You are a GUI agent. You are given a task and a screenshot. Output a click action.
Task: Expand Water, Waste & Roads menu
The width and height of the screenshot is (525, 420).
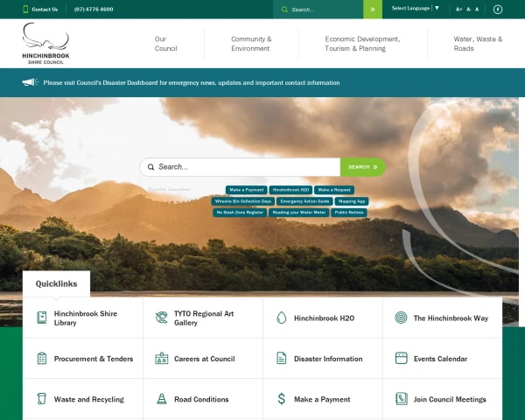click(x=478, y=44)
